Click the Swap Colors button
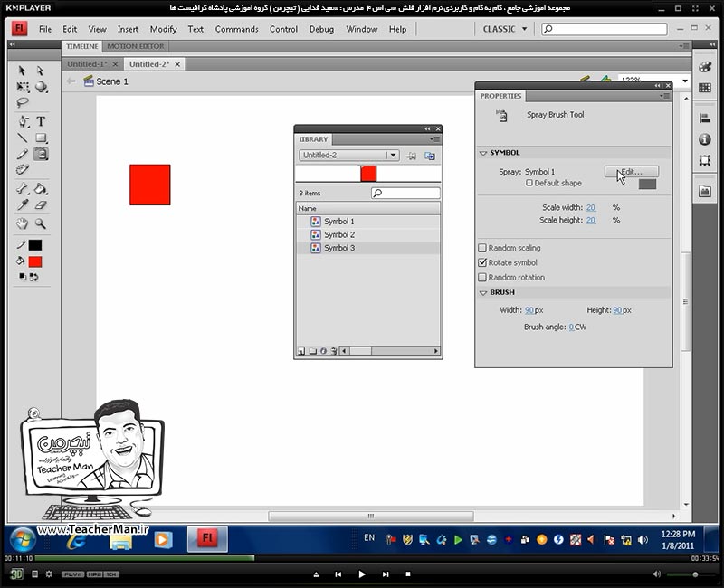 33,277
